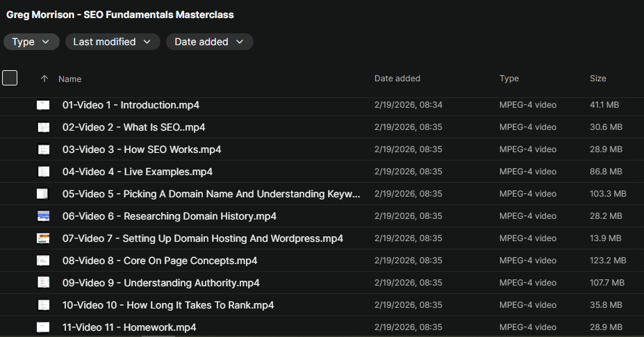
Task: Open 03-Video 3 - How SEO Works.mp4
Action: pos(142,149)
